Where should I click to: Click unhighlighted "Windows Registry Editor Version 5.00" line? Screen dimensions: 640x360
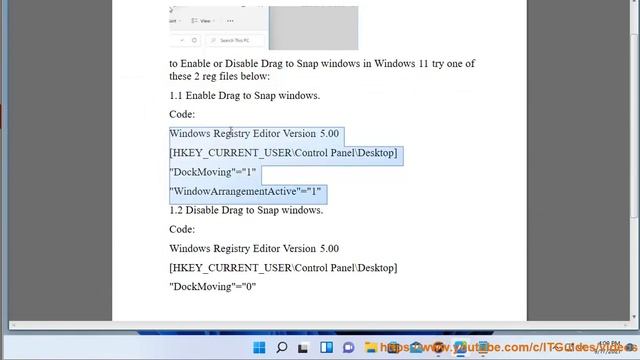[254, 249]
